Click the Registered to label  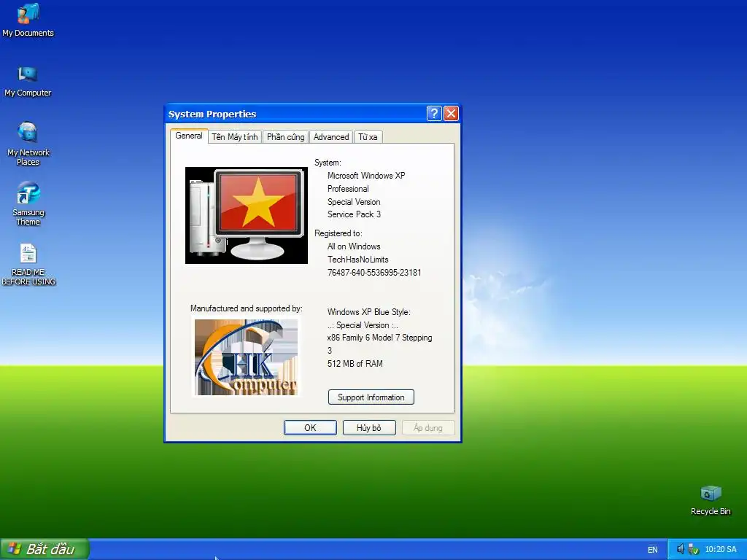coord(338,233)
